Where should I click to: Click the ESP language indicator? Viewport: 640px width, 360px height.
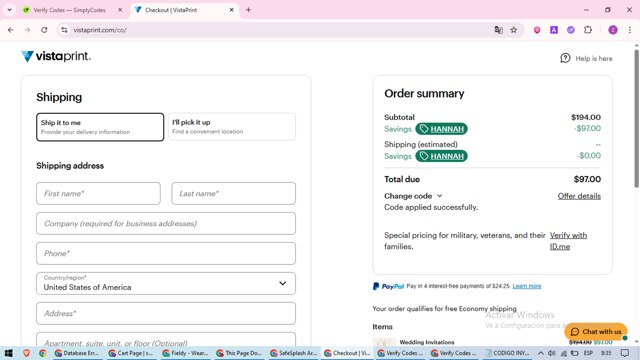(588, 353)
